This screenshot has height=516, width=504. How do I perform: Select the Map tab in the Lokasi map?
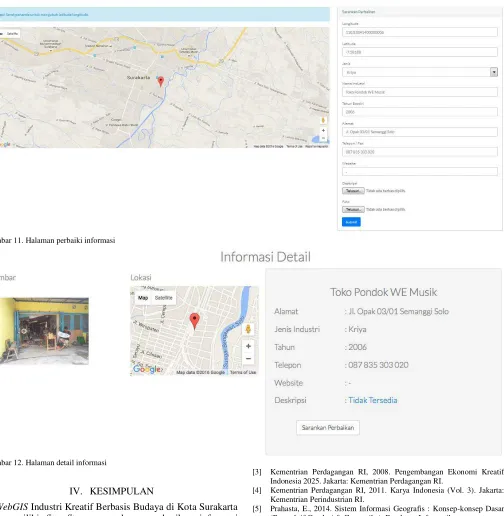tap(143, 298)
